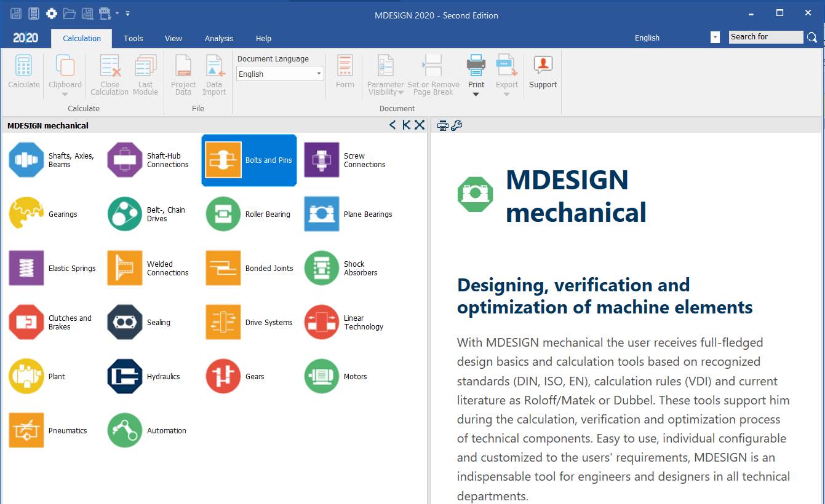Viewport: 825px width, 504px height.
Task: Click the print icon above the description pane
Action: 442,125
